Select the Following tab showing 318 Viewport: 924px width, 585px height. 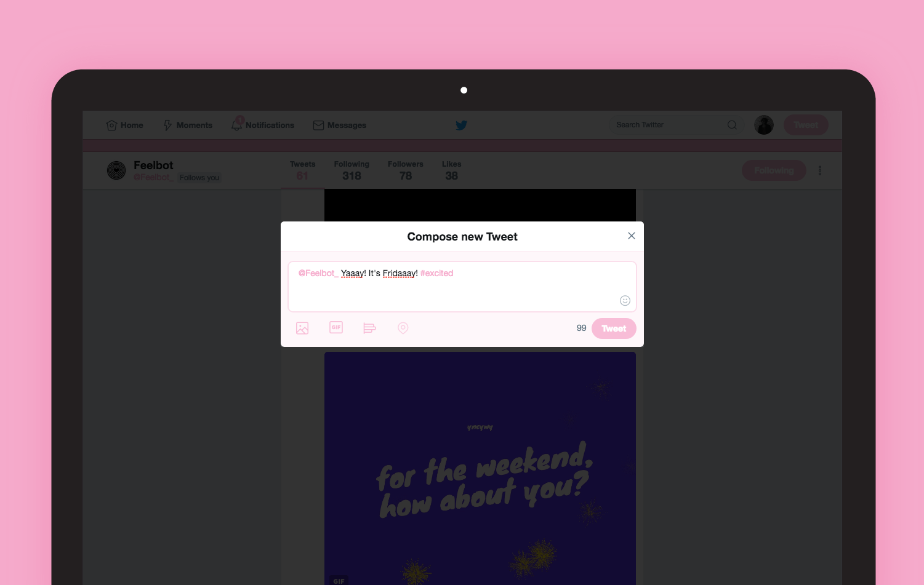(352, 170)
